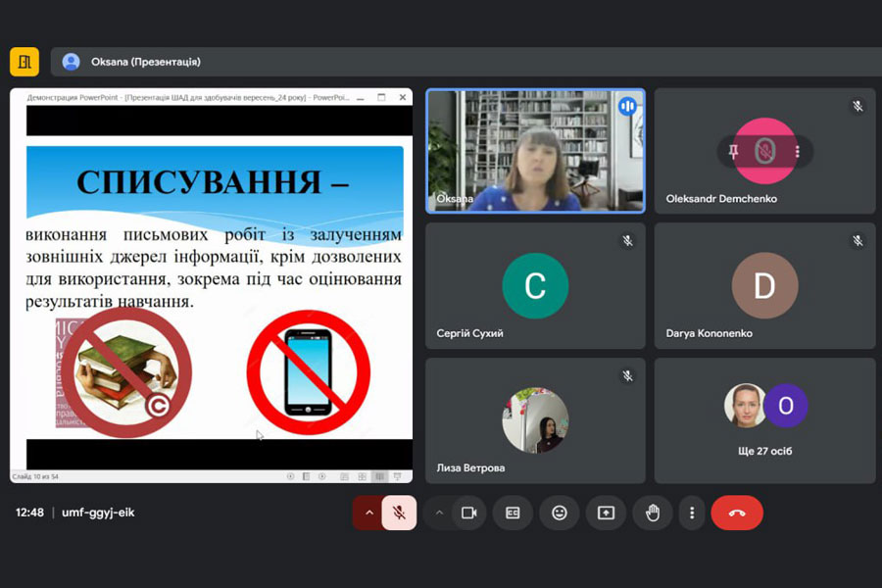
Task: Click the yellow pinned presentation icon
Action: coord(24,62)
